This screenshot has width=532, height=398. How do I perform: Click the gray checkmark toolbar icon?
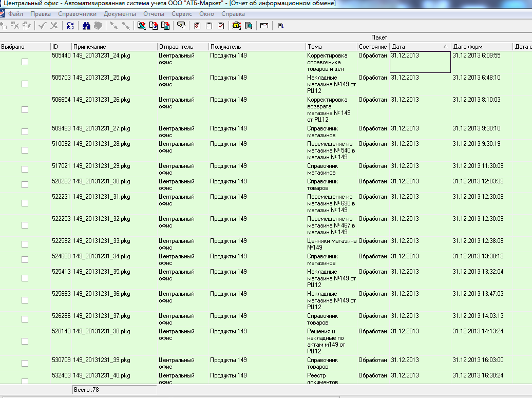(42, 25)
